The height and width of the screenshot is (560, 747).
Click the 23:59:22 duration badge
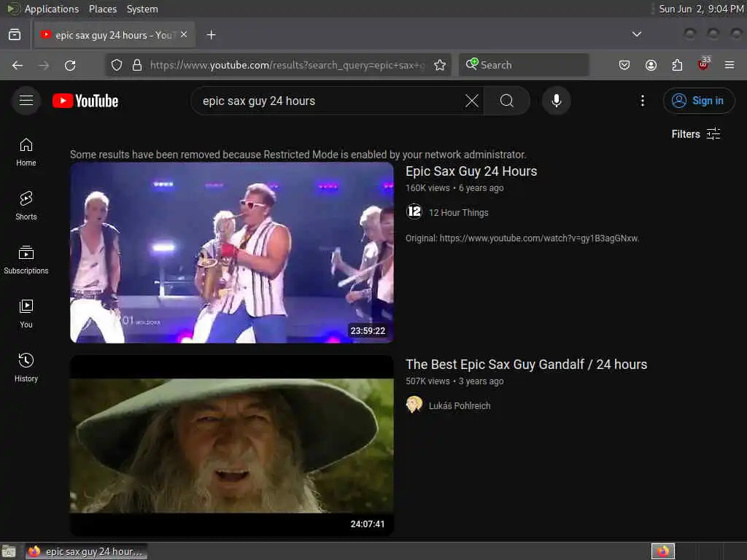(x=368, y=331)
